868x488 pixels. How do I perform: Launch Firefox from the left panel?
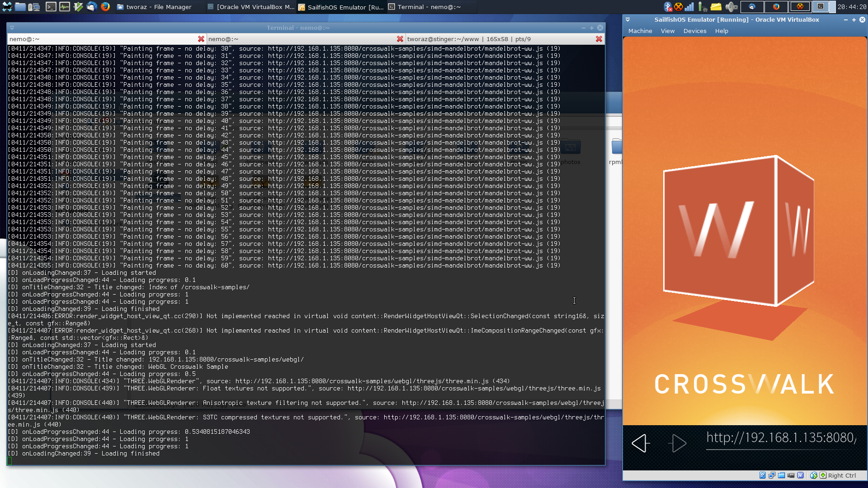105,7
